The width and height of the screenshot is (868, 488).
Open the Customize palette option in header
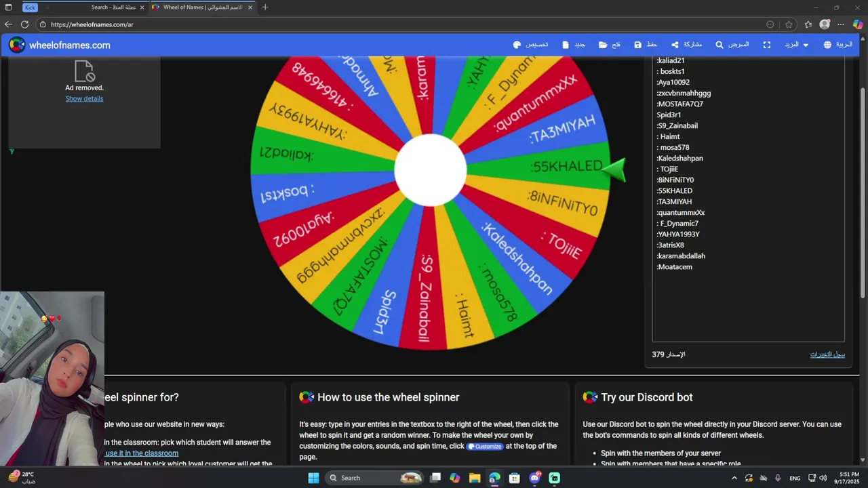coord(530,45)
